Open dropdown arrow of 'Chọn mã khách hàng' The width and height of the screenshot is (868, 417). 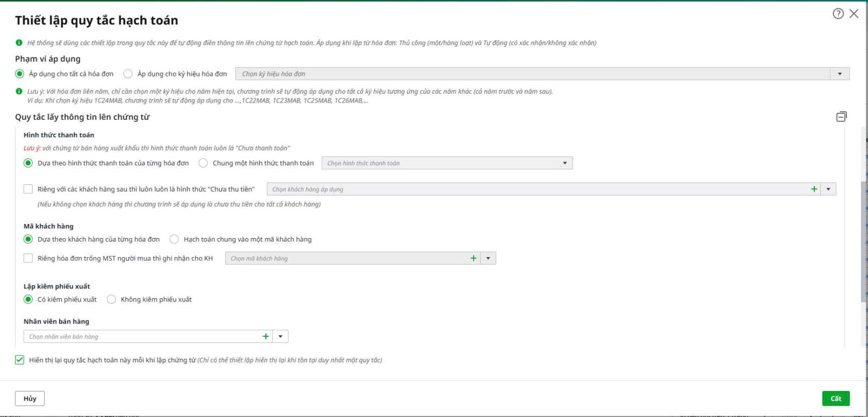(x=488, y=259)
